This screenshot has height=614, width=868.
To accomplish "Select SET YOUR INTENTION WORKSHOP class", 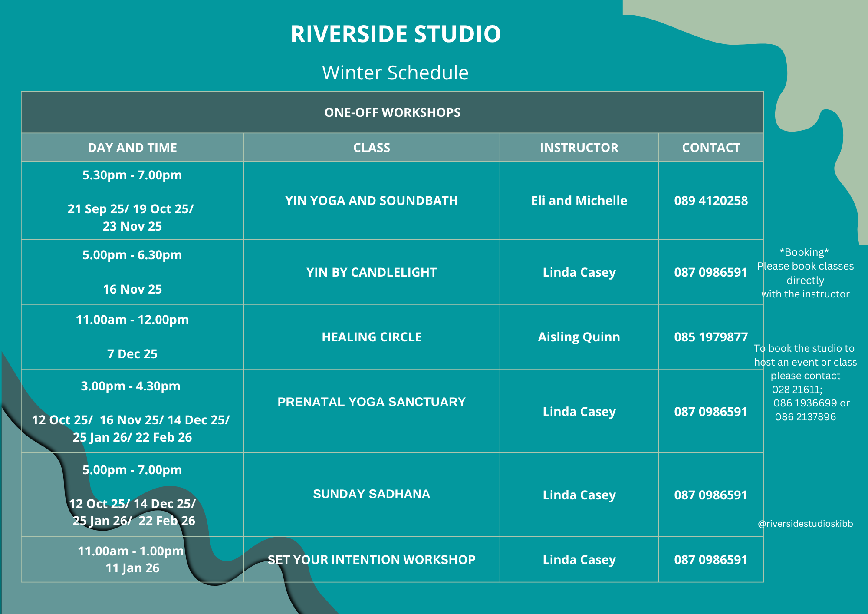I will 372,560.
